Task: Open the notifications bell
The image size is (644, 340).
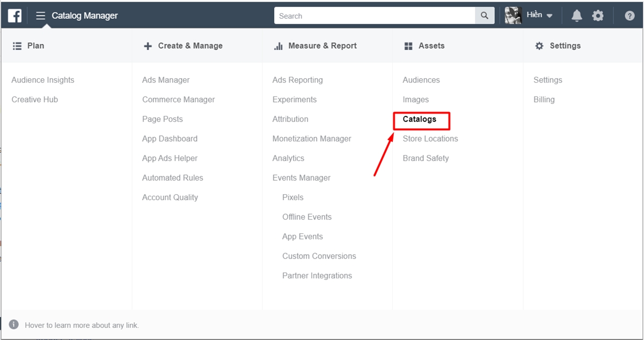Action: point(577,16)
